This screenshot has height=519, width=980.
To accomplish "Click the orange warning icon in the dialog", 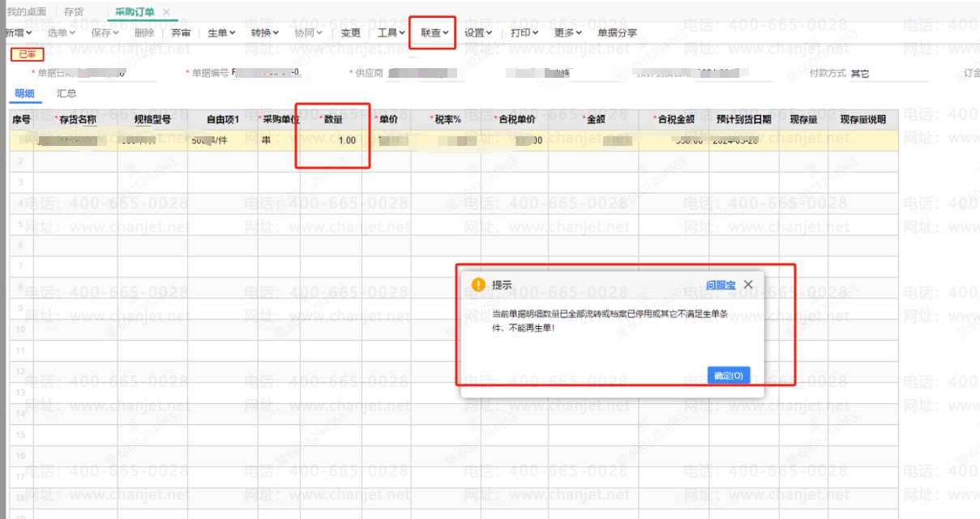I will 478,285.
